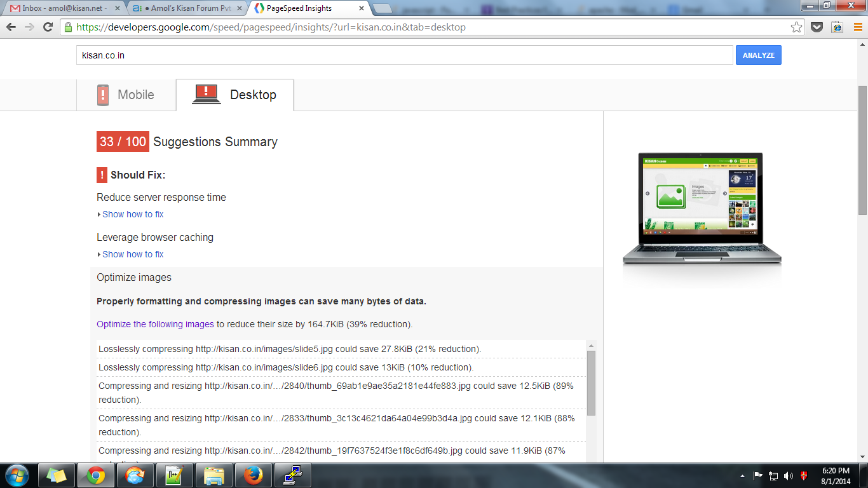Viewport: 868px width, 488px height.
Task: Select the PageSpeed Insights browser tab
Action: coord(307,8)
